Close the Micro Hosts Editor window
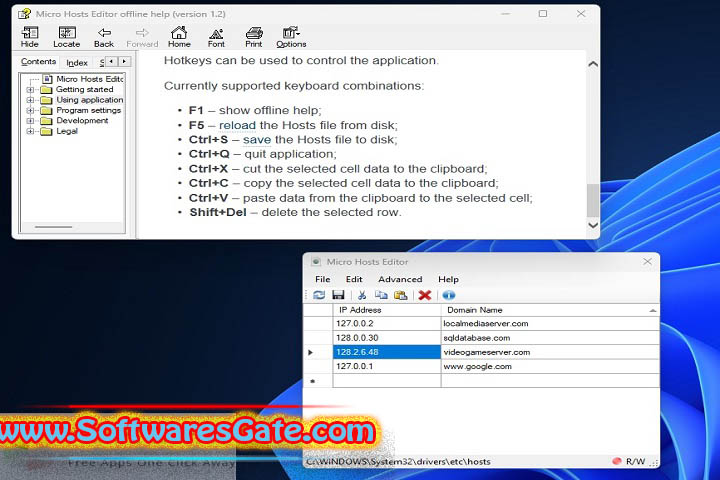Screen dimensions: 720x480 click(x=647, y=261)
